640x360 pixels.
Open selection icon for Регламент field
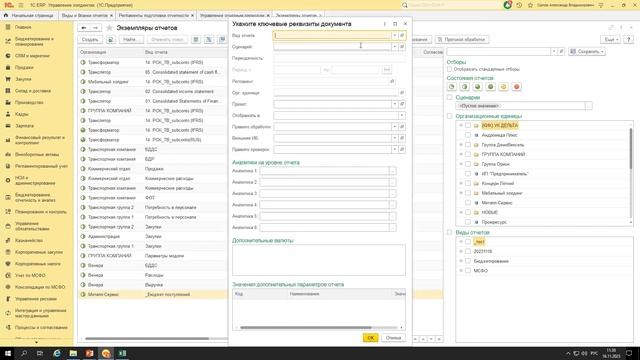pos(392,81)
